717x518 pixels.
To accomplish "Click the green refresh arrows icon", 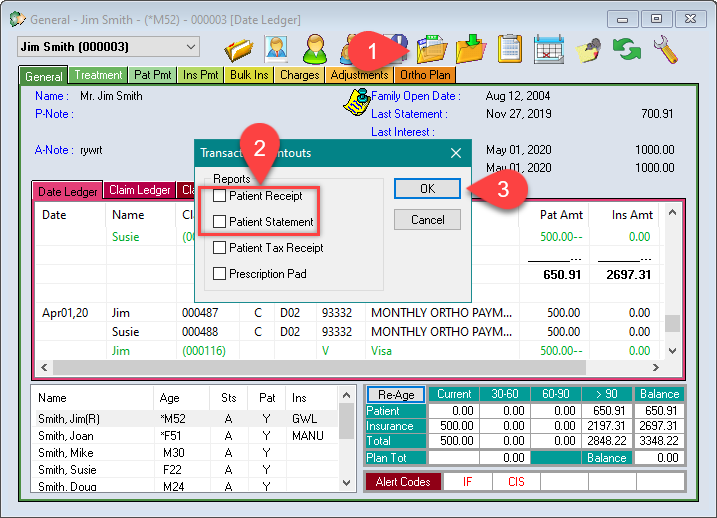I will [x=627, y=49].
